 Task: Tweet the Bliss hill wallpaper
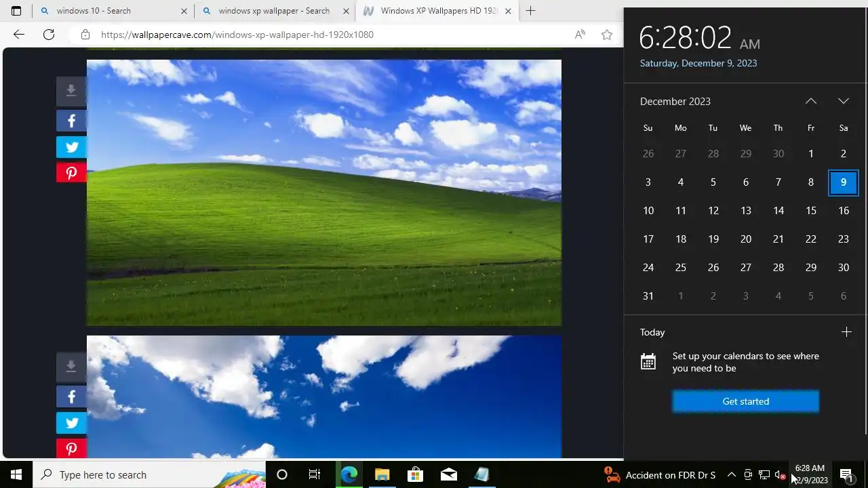(x=71, y=146)
